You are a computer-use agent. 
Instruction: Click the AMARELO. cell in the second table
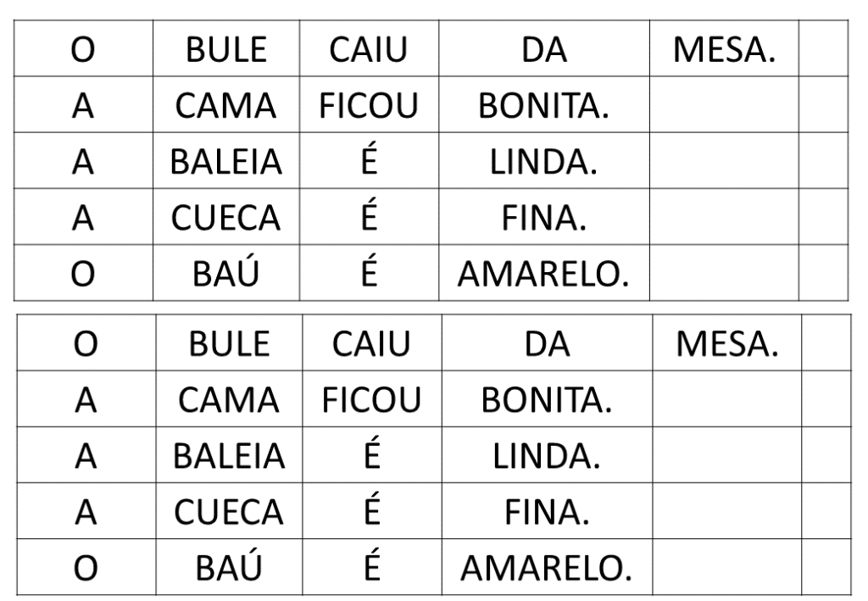click(547, 568)
